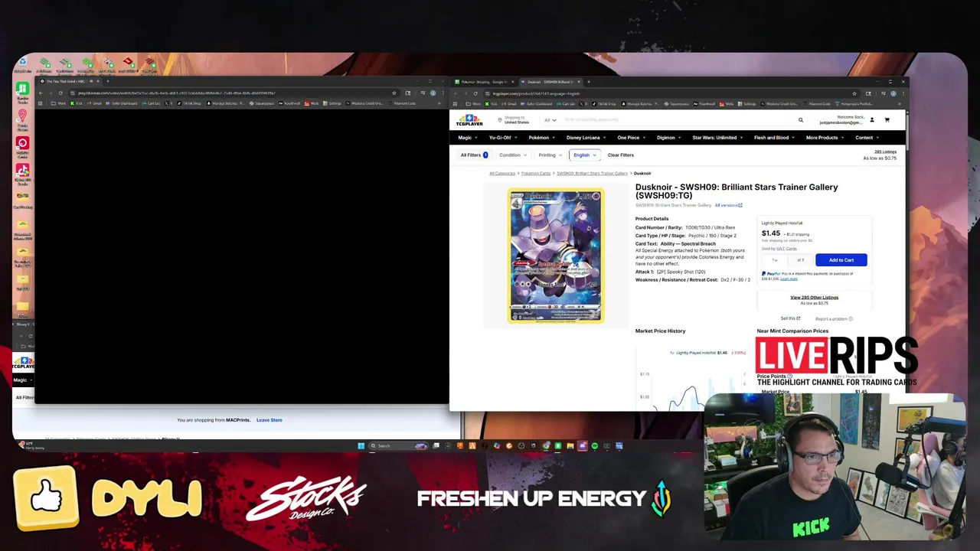Open All Filters panel
980x551 pixels.
coord(474,155)
